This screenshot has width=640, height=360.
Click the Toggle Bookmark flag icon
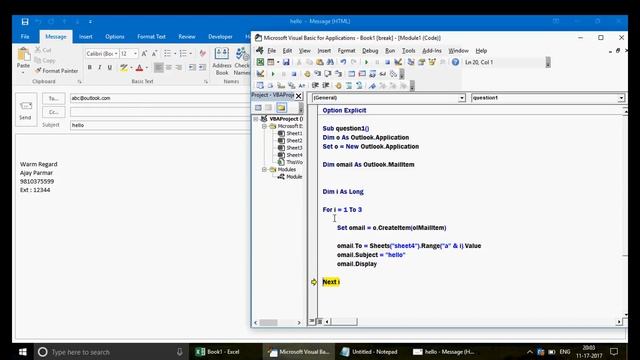tap(372, 86)
